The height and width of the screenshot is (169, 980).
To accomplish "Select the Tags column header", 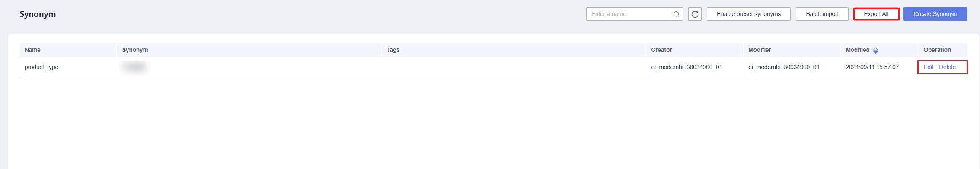I will point(393,50).
